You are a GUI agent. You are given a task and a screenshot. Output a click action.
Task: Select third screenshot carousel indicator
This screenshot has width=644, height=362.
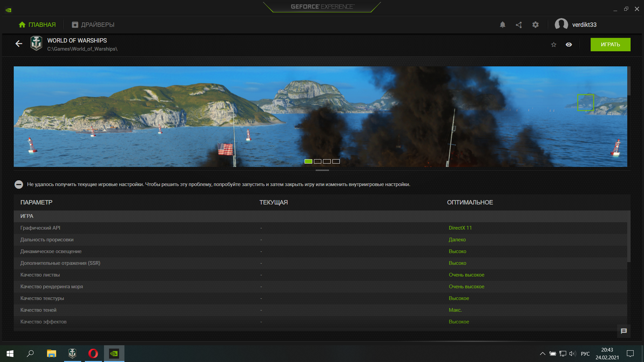pos(327,161)
